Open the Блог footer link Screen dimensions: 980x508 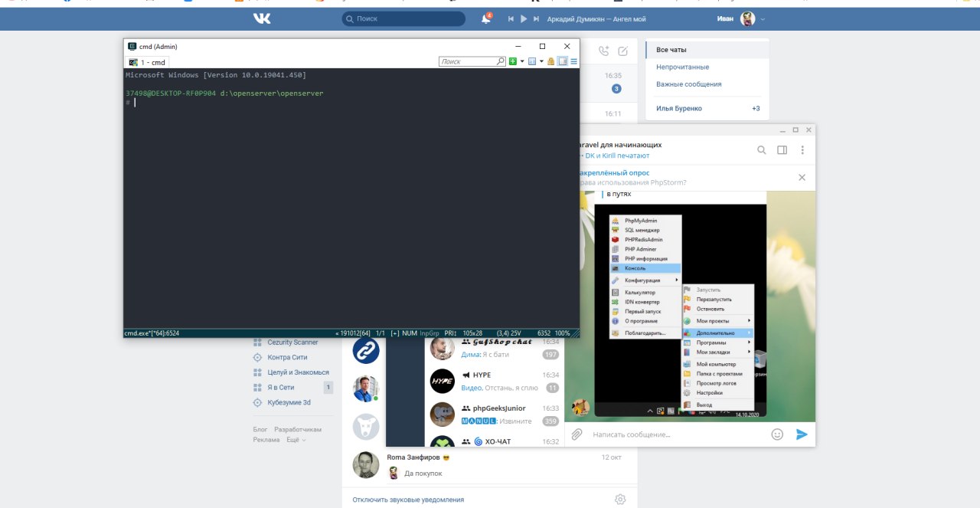260,430
